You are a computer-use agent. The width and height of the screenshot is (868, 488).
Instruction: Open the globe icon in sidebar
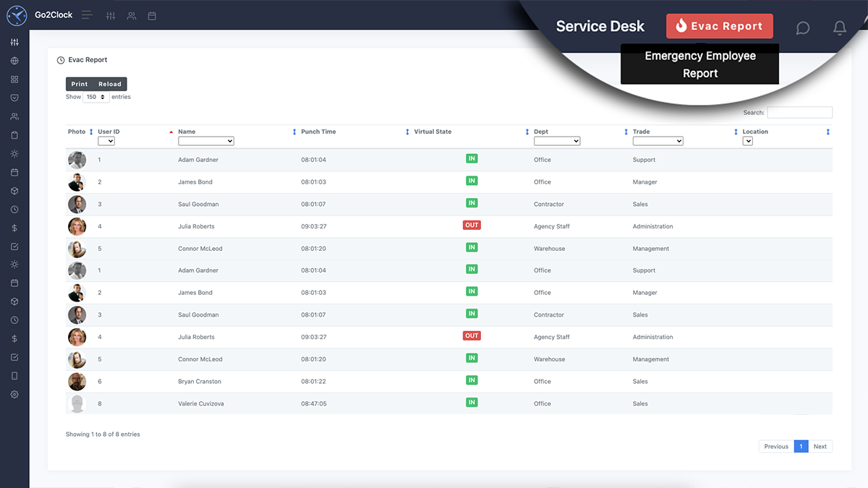point(14,61)
